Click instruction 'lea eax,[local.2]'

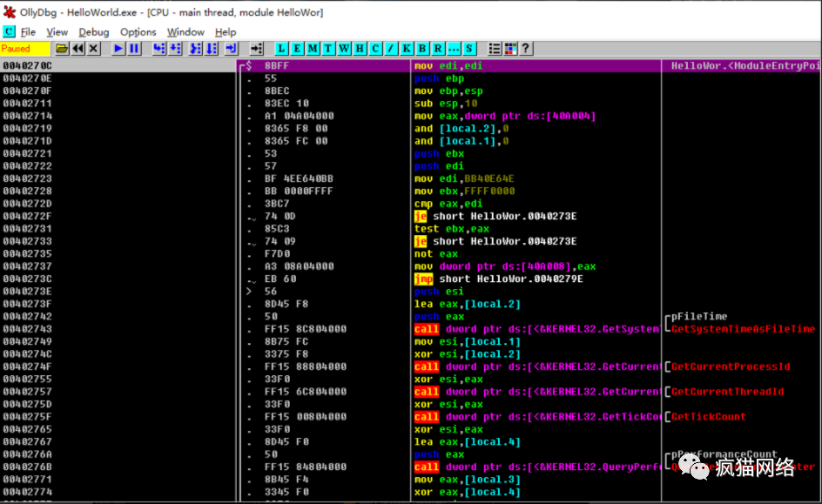click(468, 304)
